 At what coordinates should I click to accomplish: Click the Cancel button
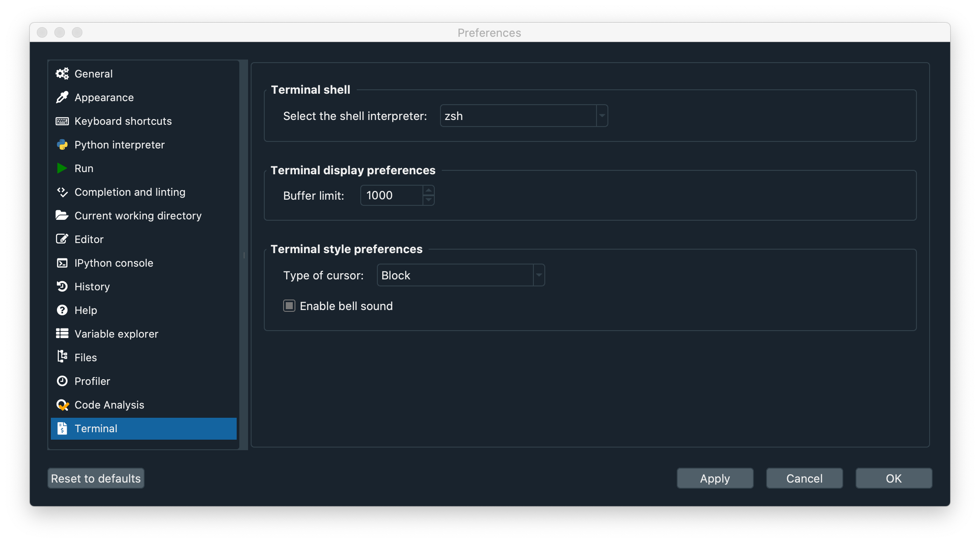[804, 478]
